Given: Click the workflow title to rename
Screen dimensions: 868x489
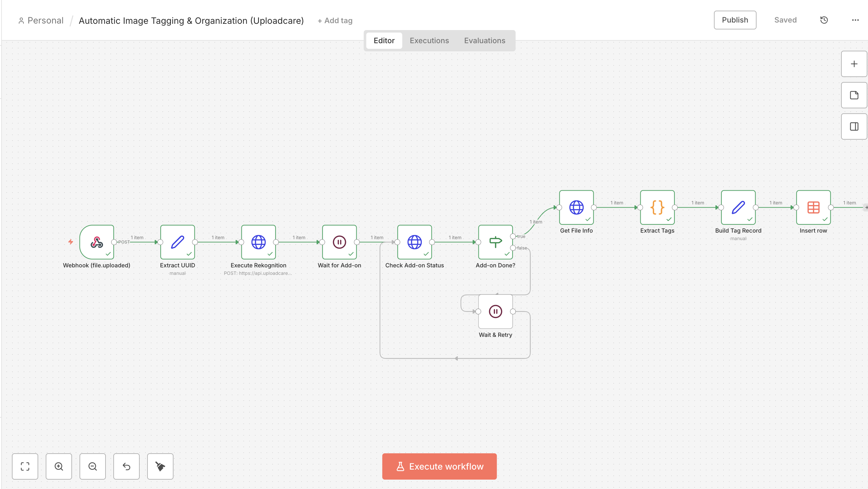Looking at the screenshot, I should tap(191, 21).
